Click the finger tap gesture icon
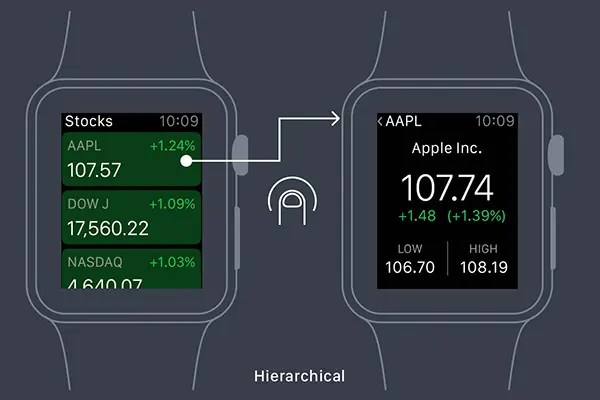 (x=292, y=201)
